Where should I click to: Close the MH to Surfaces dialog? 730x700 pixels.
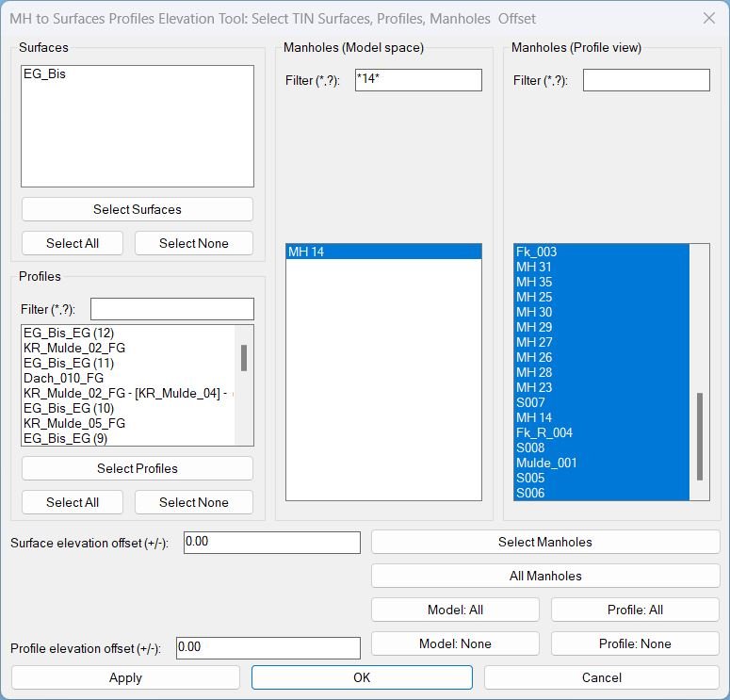(x=708, y=19)
